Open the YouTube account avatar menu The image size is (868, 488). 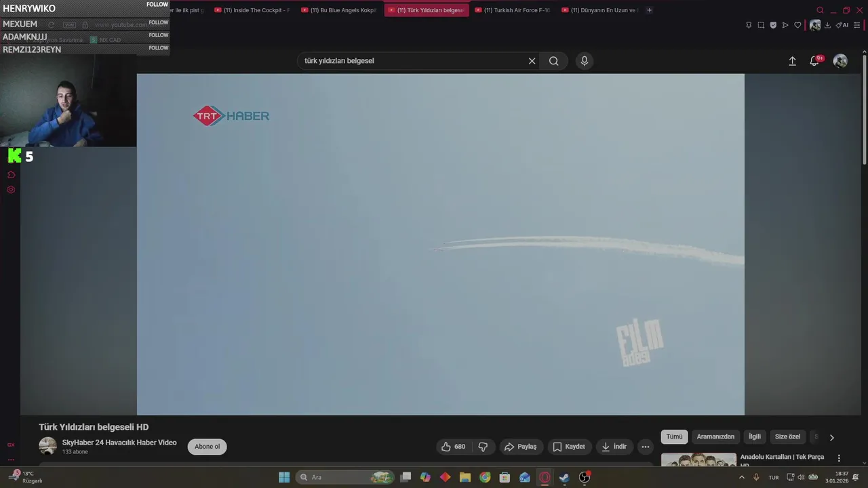(x=840, y=61)
